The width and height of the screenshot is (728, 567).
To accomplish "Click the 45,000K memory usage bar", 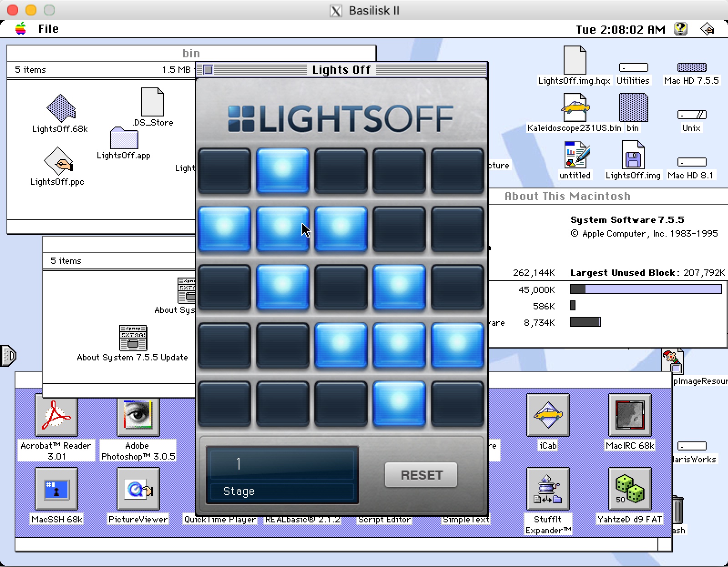I will 646,289.
